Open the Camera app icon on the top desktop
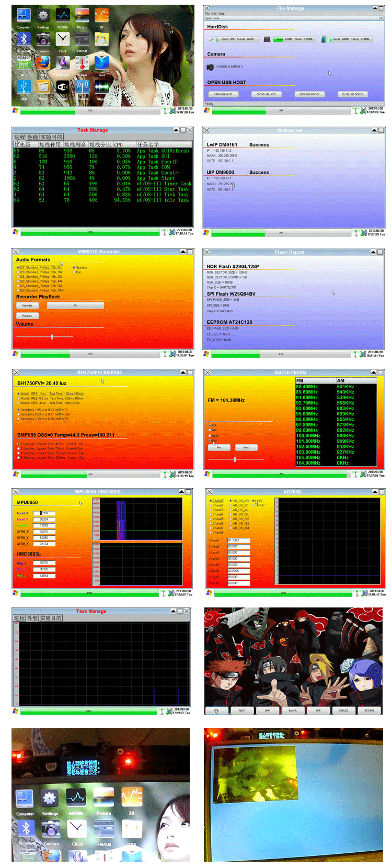The height and width of the screenshot is (868, 392). point(43,39)
